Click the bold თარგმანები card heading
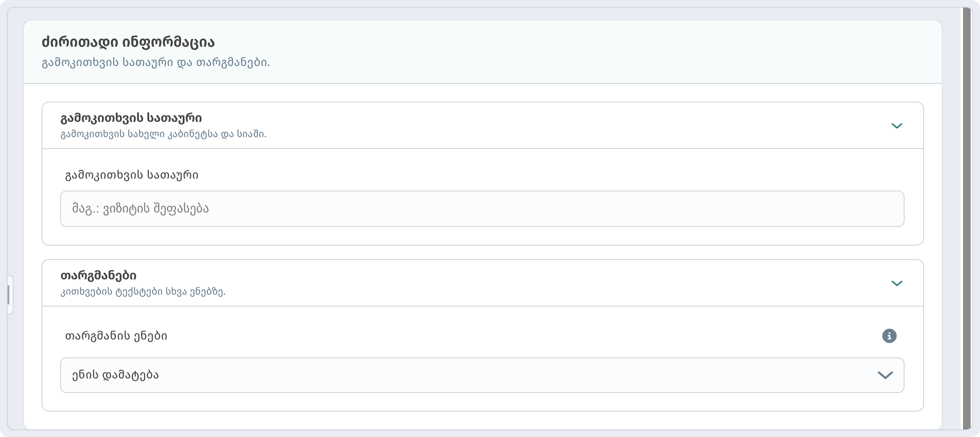980x437 pixels. 98,276
